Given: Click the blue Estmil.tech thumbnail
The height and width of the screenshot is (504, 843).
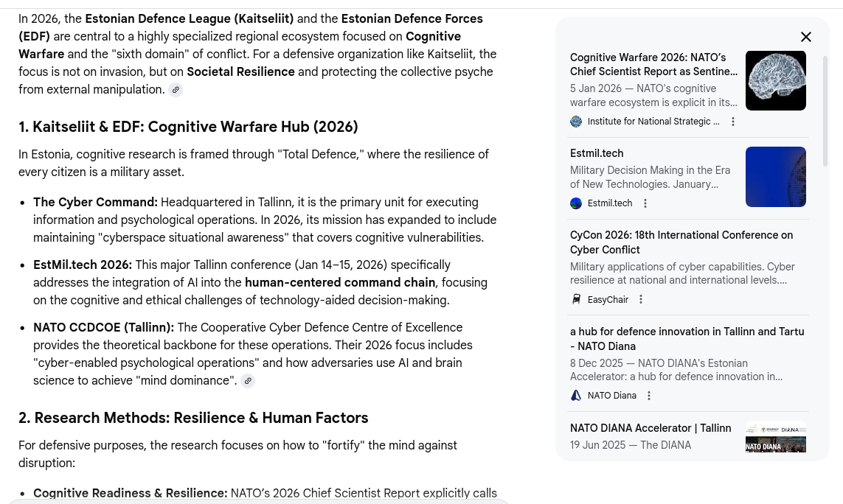Looking at the screenshot, I should 775,177.
